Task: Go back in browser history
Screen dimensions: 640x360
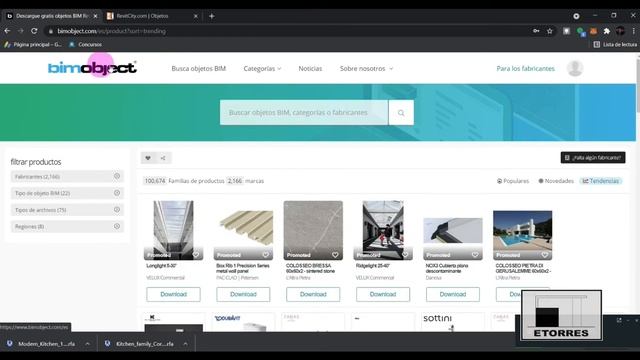Action: [x=7, y=31]
